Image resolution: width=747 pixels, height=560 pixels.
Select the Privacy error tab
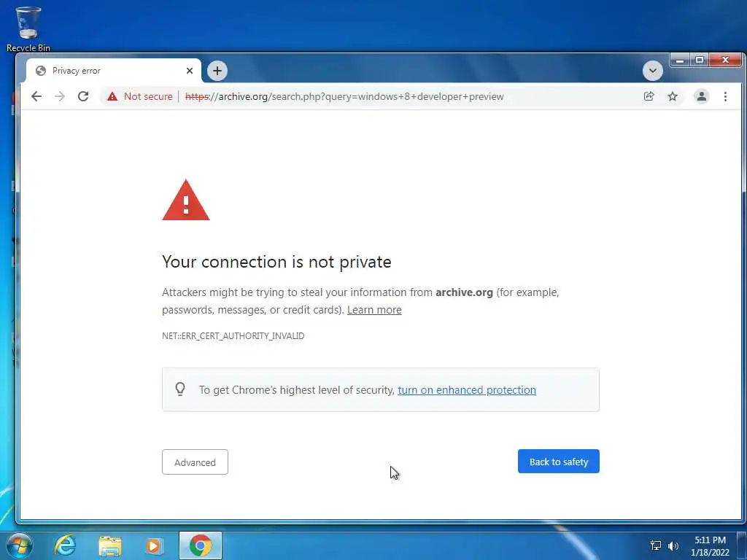click(113, 71)
